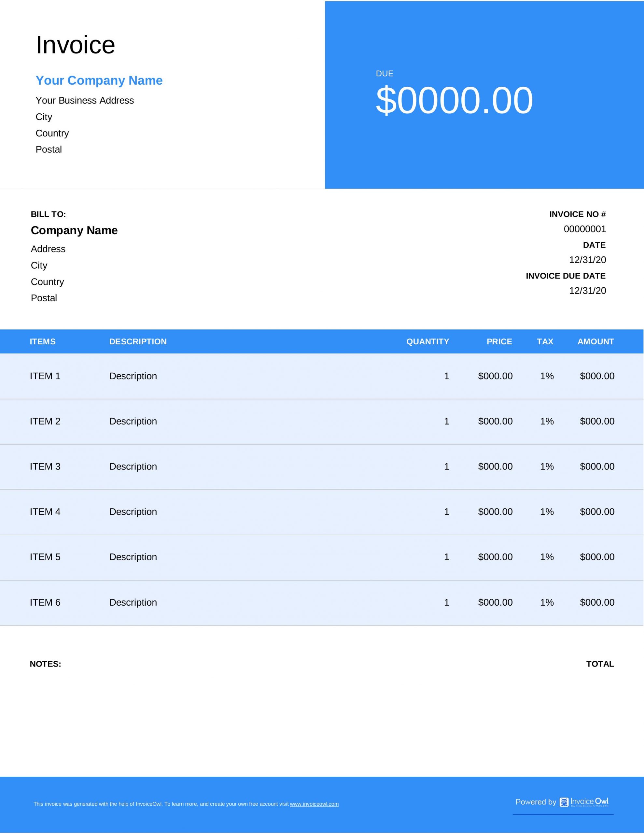
Task: Click the AMOUNT column header
Action: pyautogui.click(x=595, y=341)
